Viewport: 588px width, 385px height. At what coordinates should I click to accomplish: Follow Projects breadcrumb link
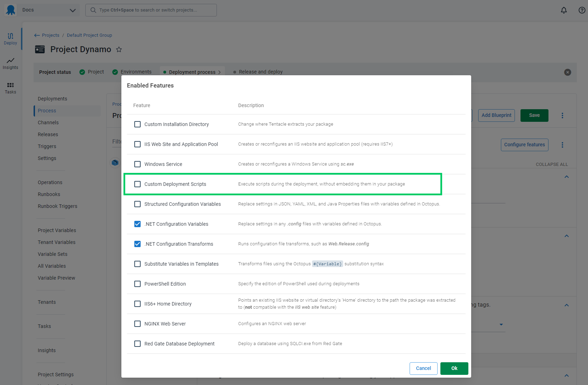51,35
